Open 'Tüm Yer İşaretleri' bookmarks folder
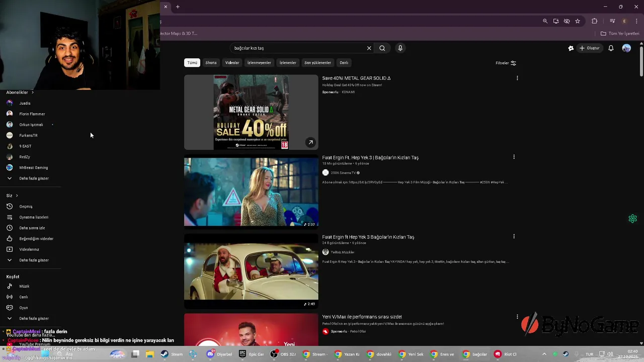The image size is (644, 362). click(x=620, y=34)
